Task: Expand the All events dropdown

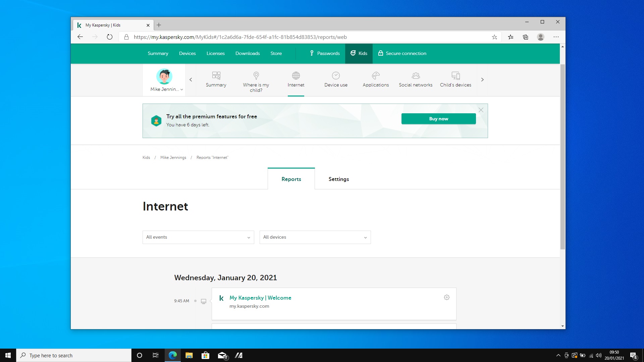Action: pyautogui.click(x=198, y=237)
